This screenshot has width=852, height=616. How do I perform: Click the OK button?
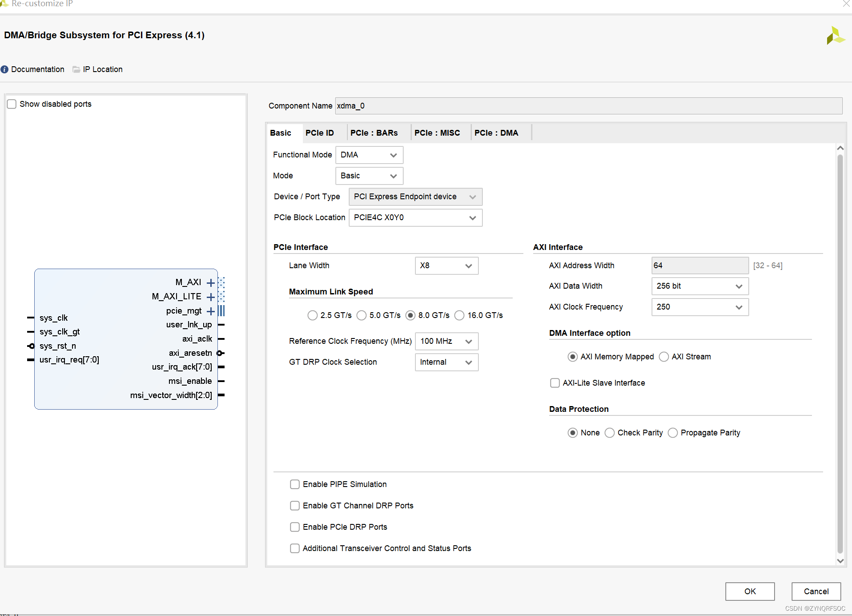750,591
